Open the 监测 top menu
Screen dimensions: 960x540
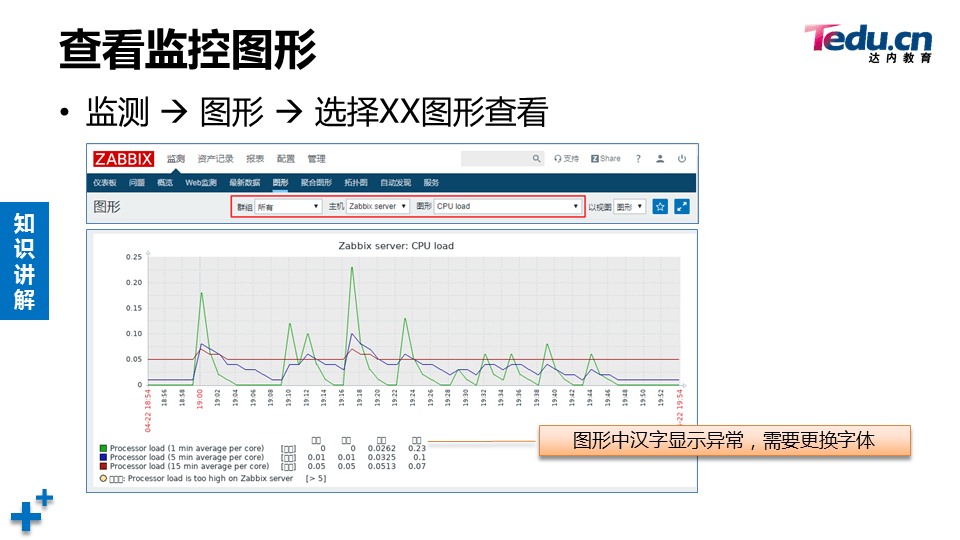pyautogui.click(x=176, y=159)
